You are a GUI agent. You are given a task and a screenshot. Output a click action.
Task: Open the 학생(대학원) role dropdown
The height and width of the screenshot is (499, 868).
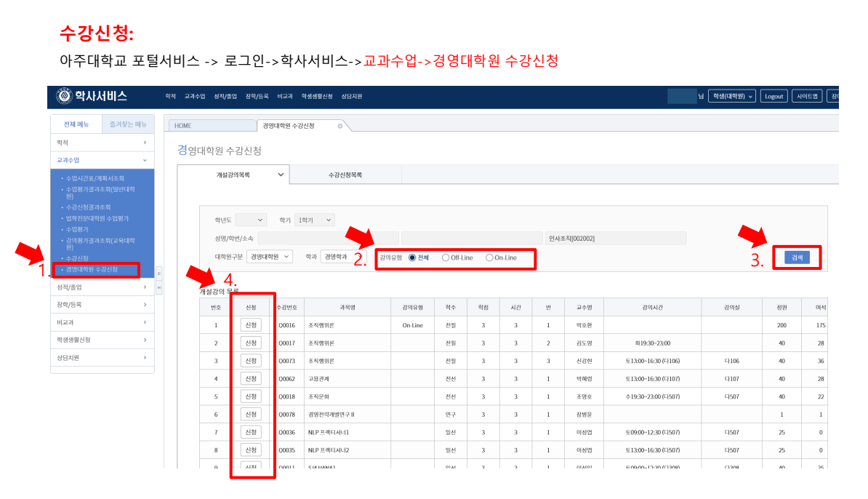click(x=732, y=96)
